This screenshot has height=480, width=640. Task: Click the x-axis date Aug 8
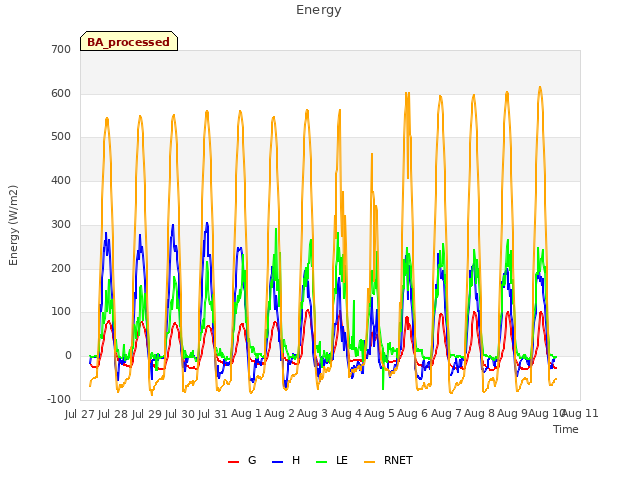pos(479,414)
